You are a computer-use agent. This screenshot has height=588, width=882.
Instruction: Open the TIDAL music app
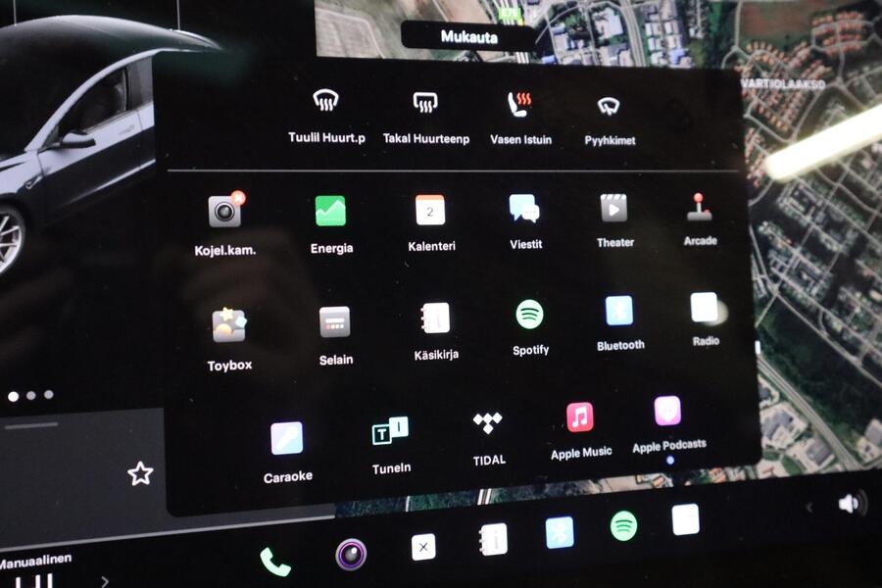(487, 423)
